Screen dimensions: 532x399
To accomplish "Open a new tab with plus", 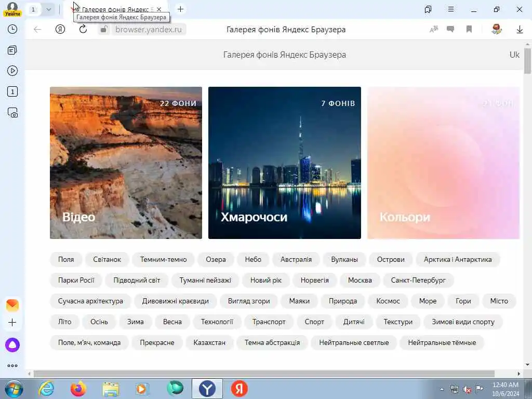I will (180, 9).
